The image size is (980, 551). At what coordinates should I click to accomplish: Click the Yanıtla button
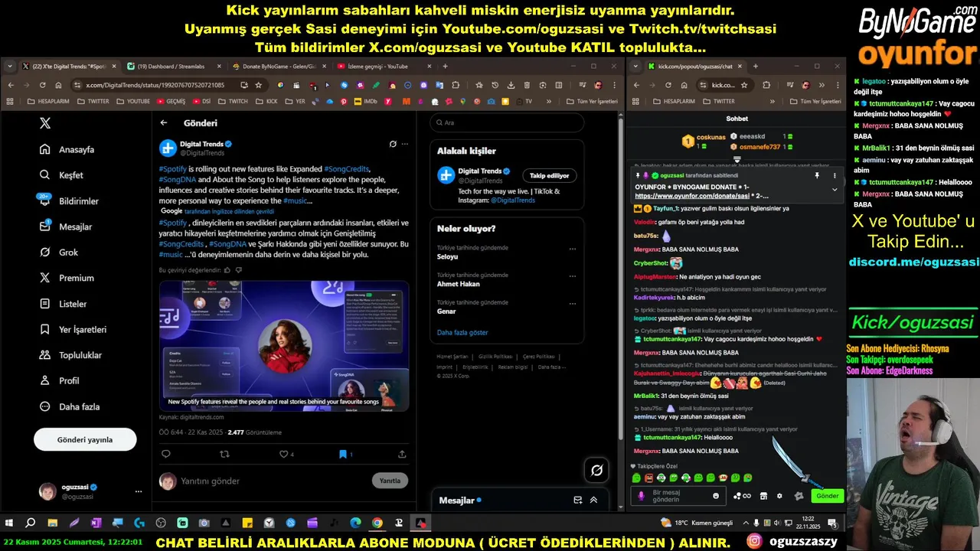390,481
